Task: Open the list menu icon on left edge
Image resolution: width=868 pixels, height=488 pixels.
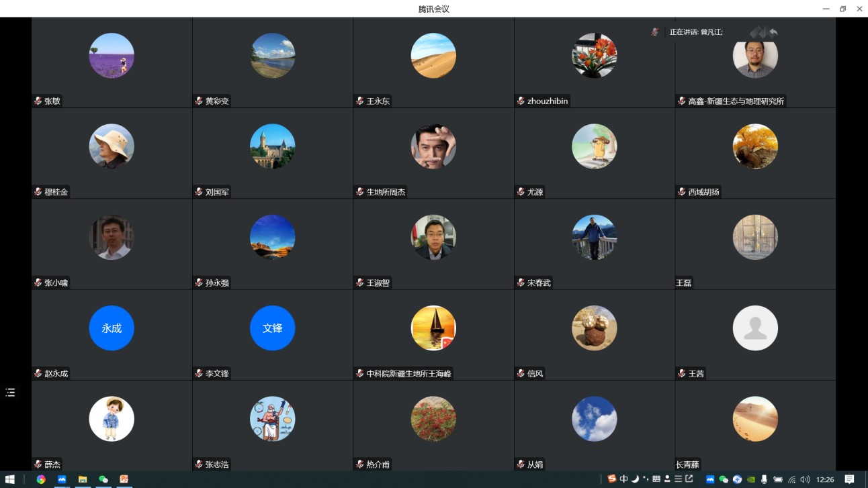Action: coord(10,393)
